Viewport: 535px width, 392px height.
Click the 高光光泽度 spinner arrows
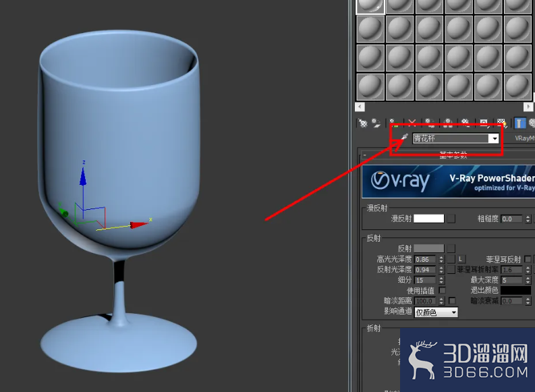point(441,259)
